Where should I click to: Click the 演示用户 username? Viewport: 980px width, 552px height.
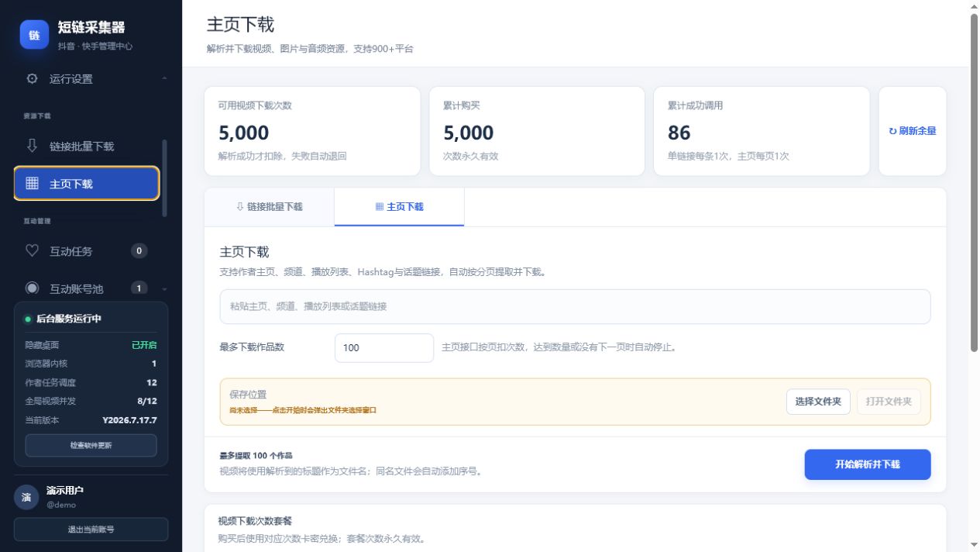coord(65,490)
